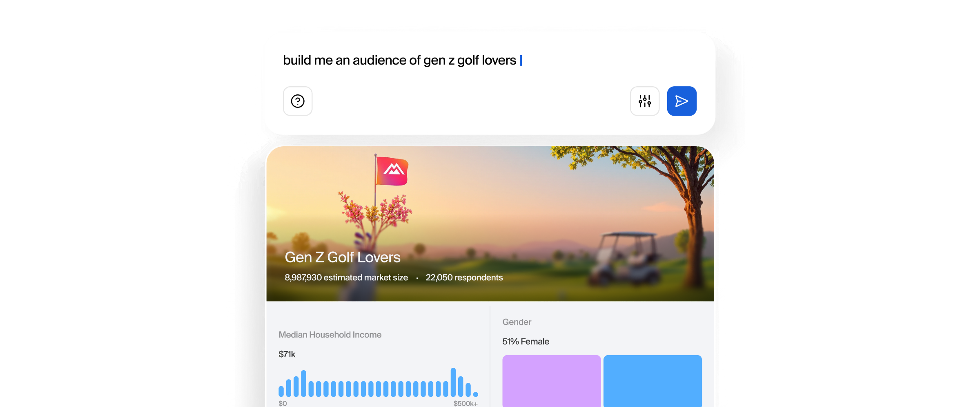The width and height of the screenshot is (980, 407).
Task: Click the $71k income value
Action: (x=287, y=354)
